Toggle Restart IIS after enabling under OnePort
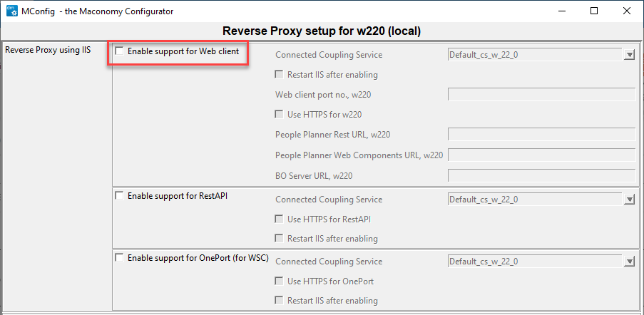The image size is (644, 315). [x=280, y=301]
